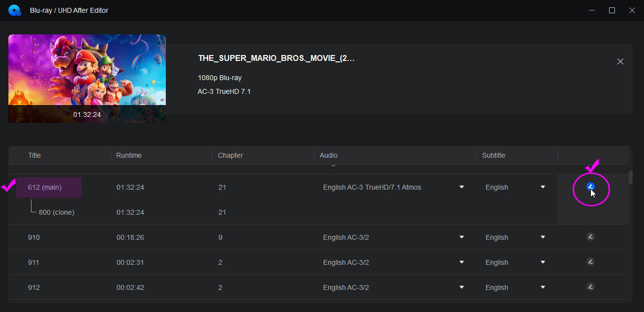644x312 pixels.
Task: Select title 911 in the list
Action: tap(34, 262)
